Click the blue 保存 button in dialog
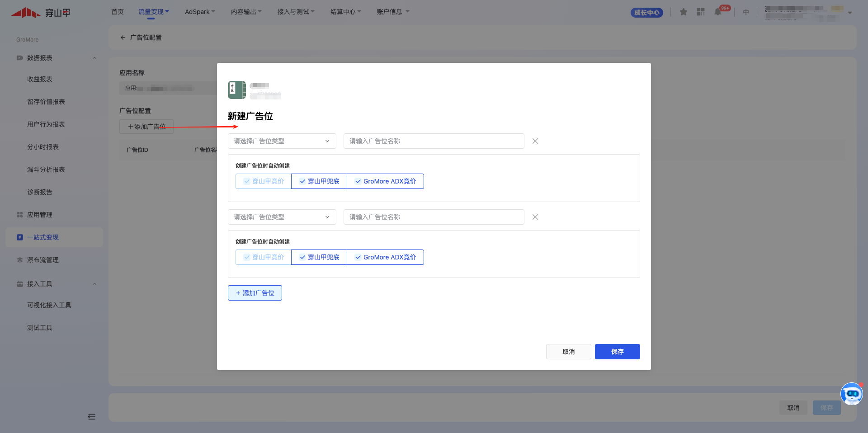This screenshot has height=433, width=868. pyautogui.click(x=617, y=352)
